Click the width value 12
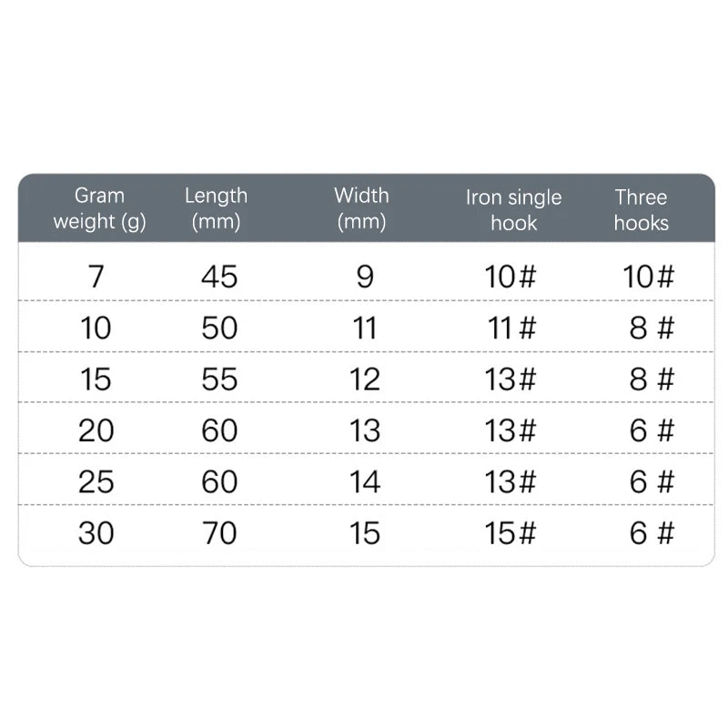The height and width of the screenshot is (728, 728). pos(364,379)
